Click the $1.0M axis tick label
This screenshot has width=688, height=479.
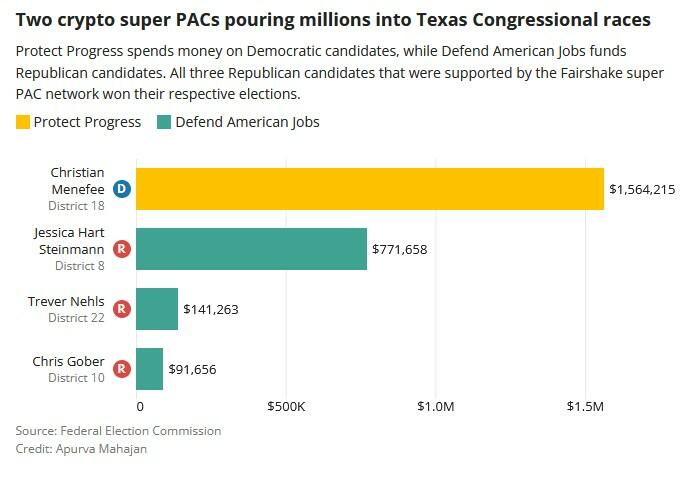click(x=435, y=407)
